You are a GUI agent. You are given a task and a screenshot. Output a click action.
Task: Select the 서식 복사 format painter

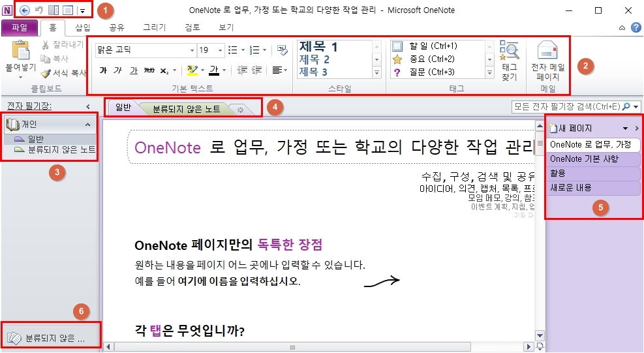point(64,73)
